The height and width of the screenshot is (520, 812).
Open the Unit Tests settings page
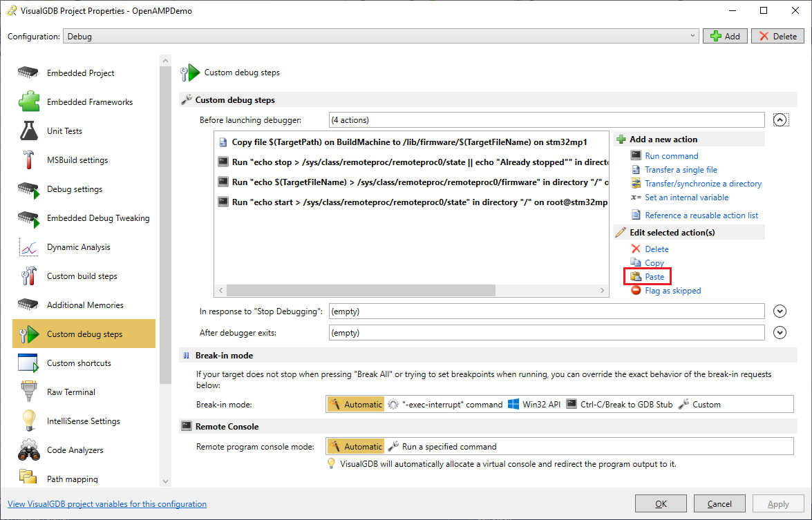(84, 131)
